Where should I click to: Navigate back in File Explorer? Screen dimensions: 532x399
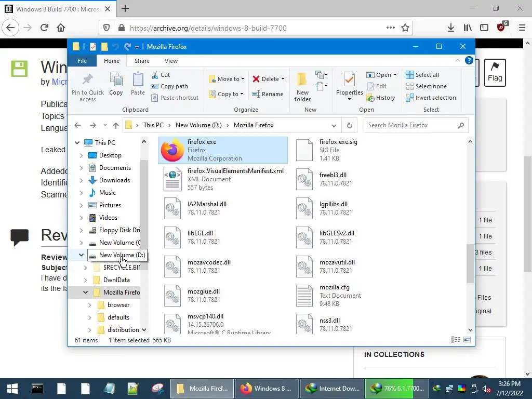78,125
